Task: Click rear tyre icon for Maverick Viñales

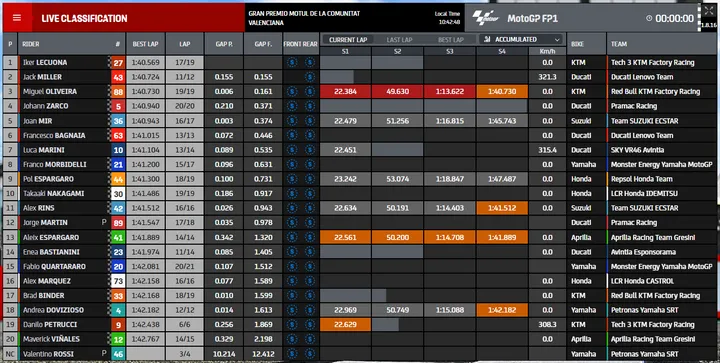Action: pos(310,339)
